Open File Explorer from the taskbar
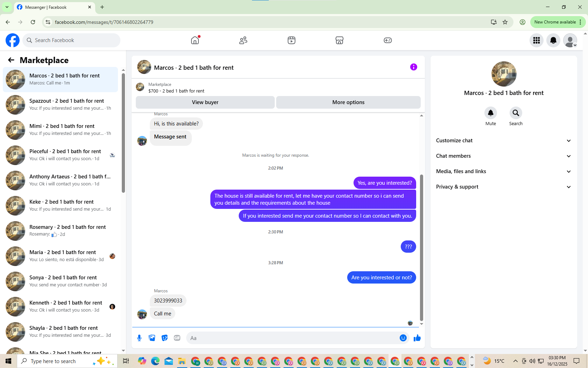 pos(182,361)
